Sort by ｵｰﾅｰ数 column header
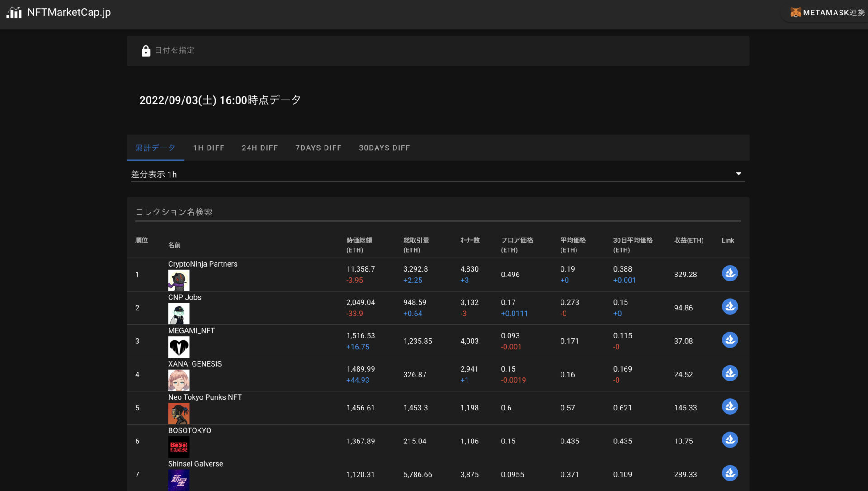 coord(470,240)
